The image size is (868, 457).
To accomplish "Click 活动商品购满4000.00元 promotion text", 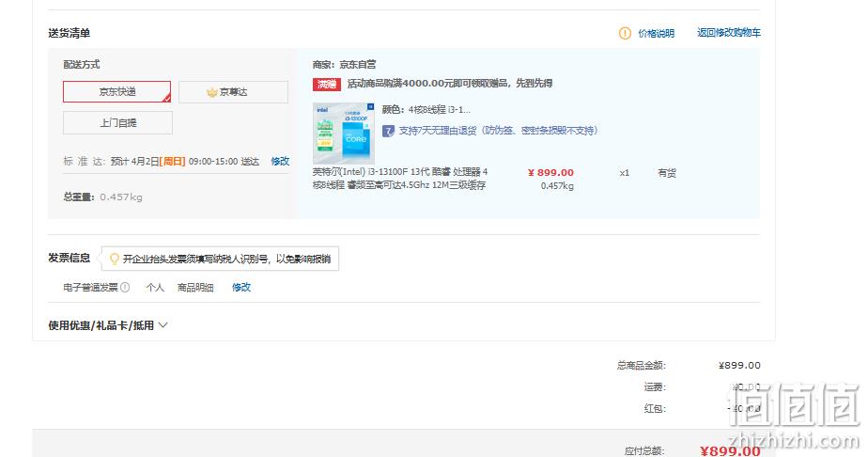I will [449, 84].
